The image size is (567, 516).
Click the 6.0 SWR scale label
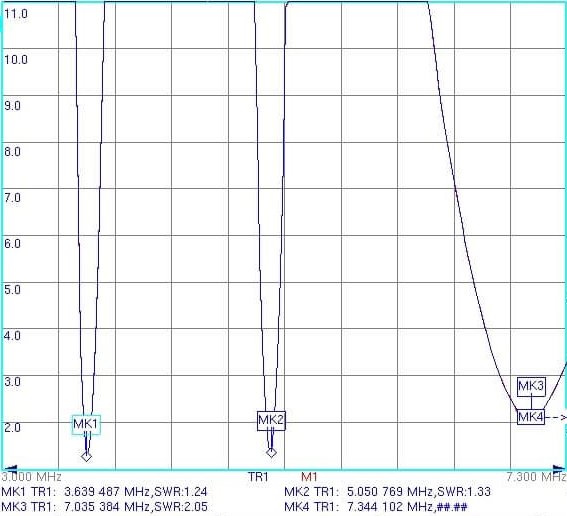[x=12, y=244]
